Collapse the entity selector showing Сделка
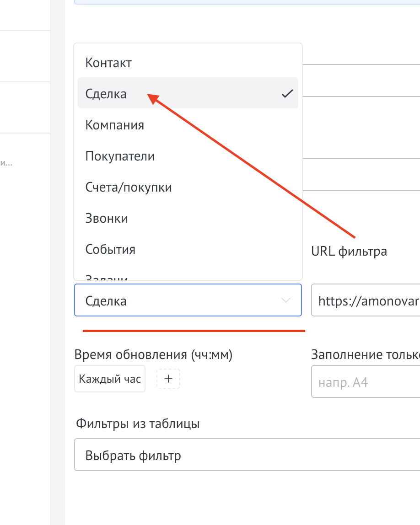 (188, 300)
